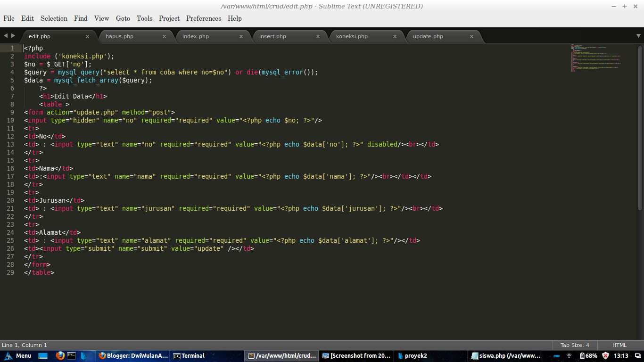Image resolution: width=644 pixels, height=362 pixels.
Task: Open the Preferences menu
Action: pyautogui.click(x=204, y=18)
